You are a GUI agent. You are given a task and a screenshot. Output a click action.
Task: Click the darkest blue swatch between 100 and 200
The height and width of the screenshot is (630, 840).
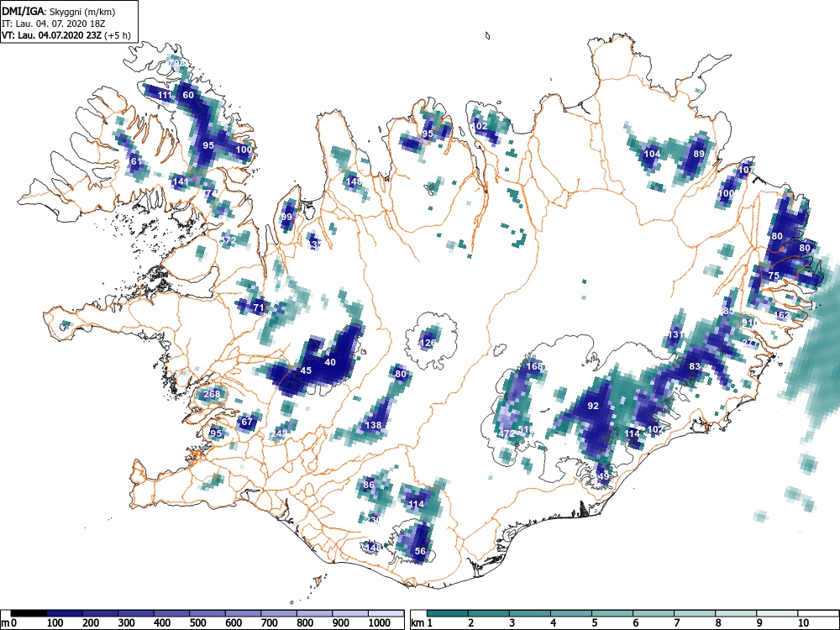(x=65, y=613)
